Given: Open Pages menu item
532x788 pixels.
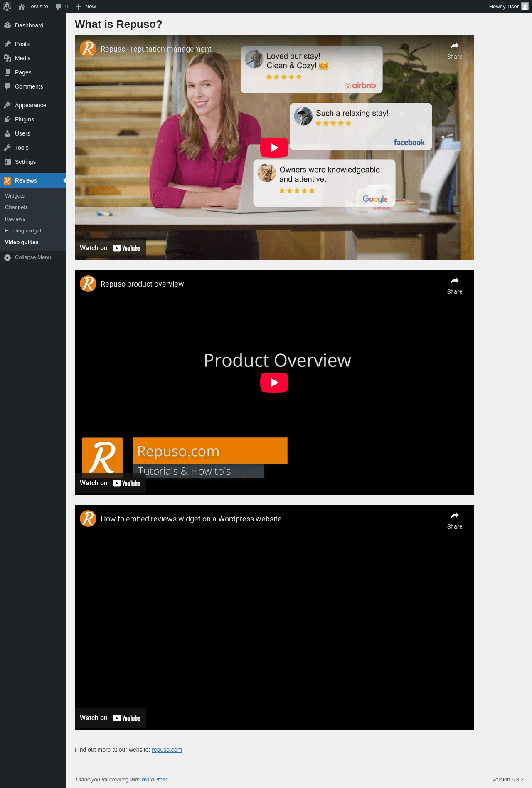Looking at the screenshot, I should click(x=33, y=72).
